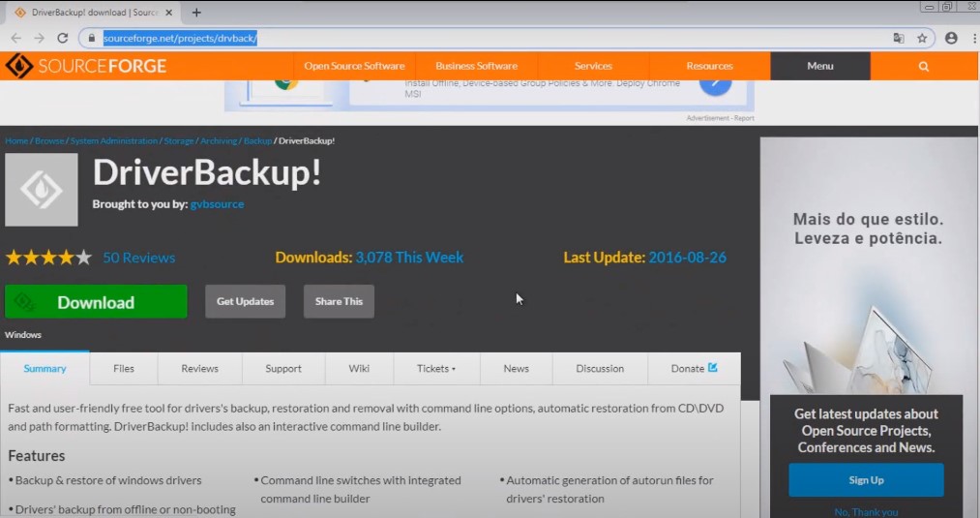Reload the page
Screen dimensions: 980x518
click(x=63, y=38)
